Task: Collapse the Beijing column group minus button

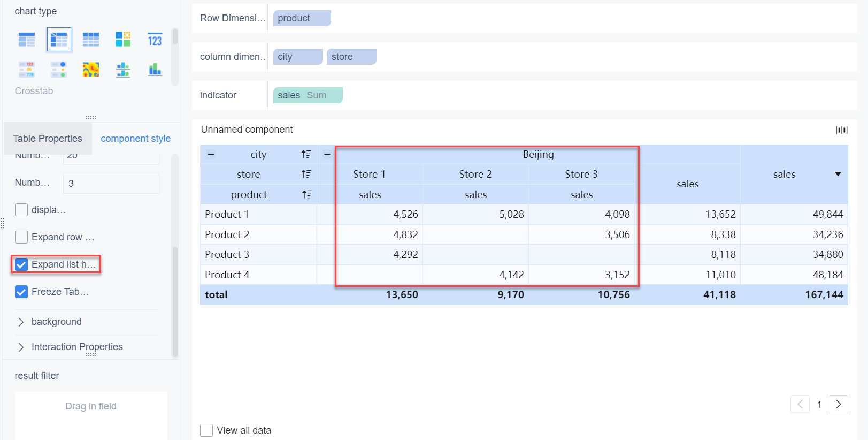Action: click(327, 154)
